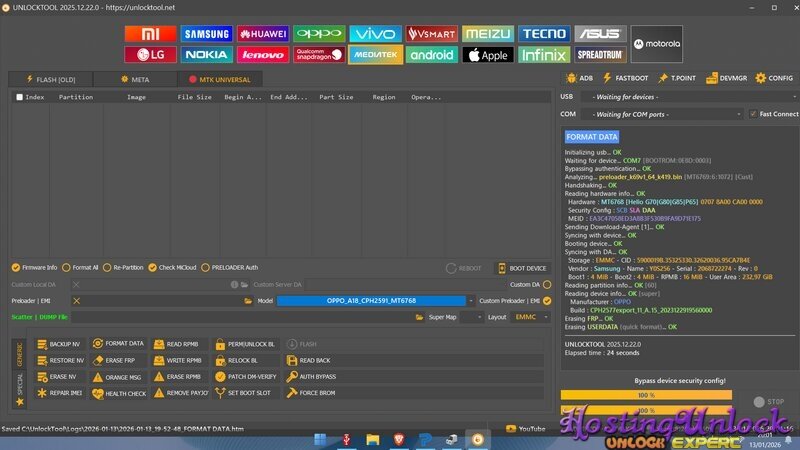The height and width of the screenshot is (450, 800).
Task: Switch to the META tab
Action: 135,79
